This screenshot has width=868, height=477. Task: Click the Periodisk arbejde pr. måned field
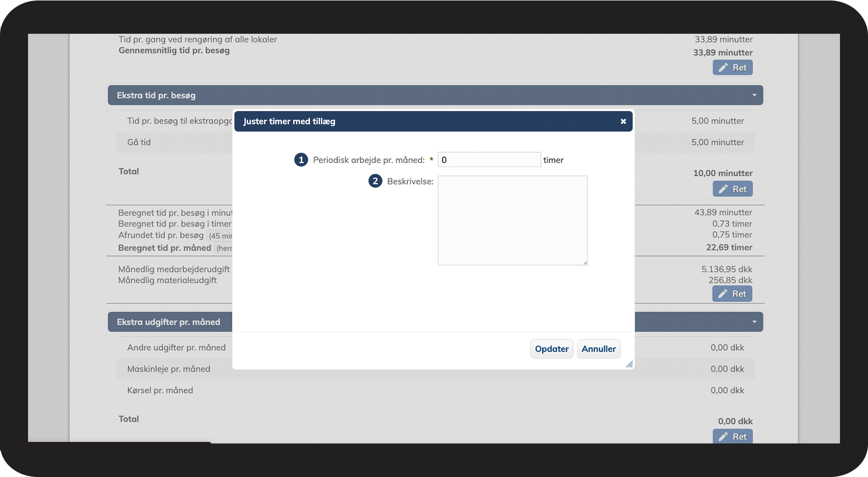[489, 160]
